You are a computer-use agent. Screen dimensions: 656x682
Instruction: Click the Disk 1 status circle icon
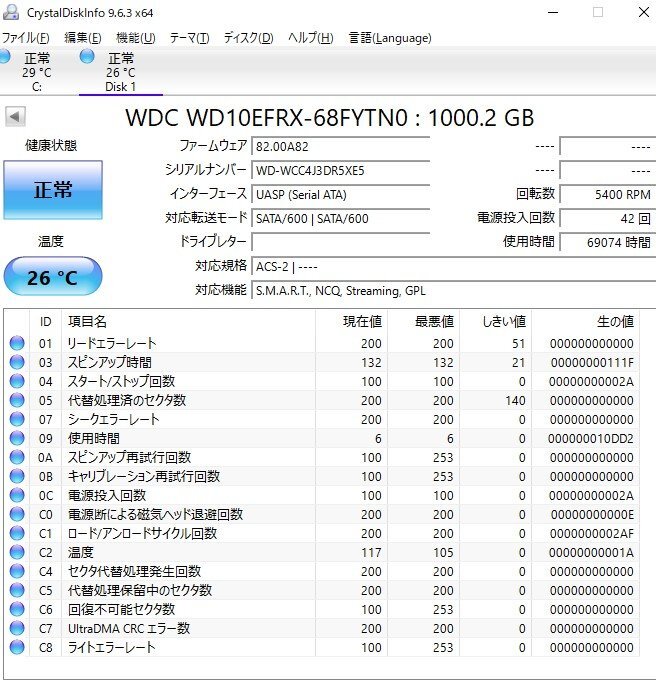87,57
